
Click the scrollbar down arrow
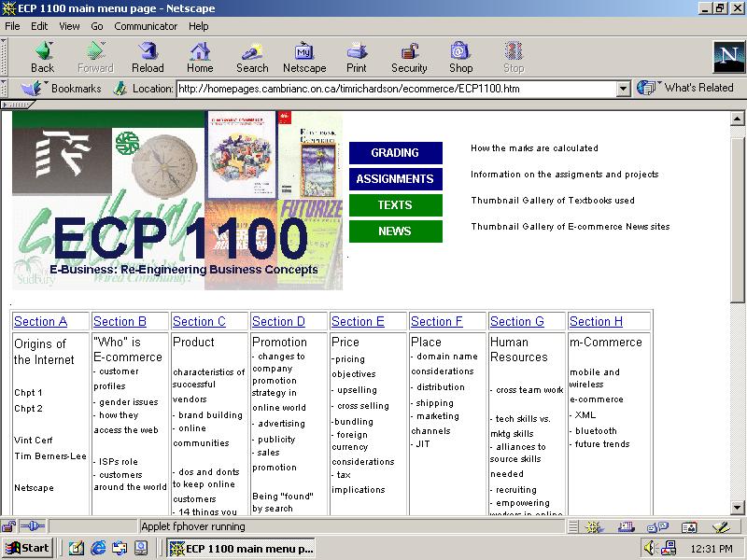737,508
